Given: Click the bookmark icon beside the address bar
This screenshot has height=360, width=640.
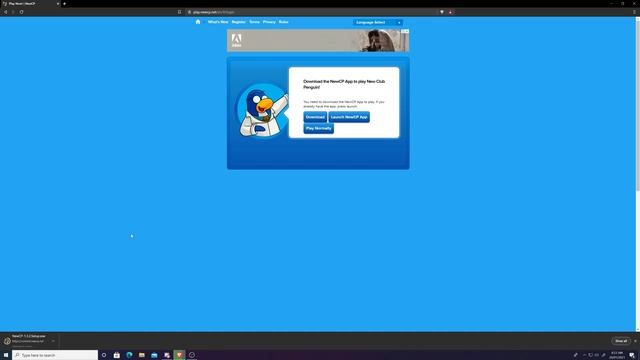Looking at the screenshot, I should [x=180, y=12].
